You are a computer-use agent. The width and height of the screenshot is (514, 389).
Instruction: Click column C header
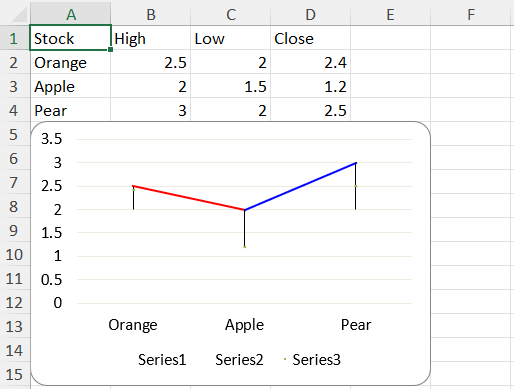coord(231,14)
